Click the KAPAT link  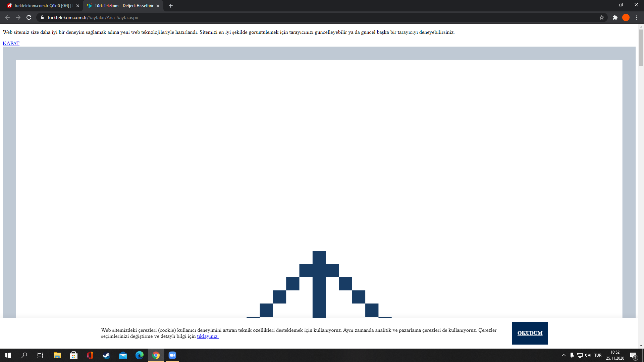click(11, 43)
